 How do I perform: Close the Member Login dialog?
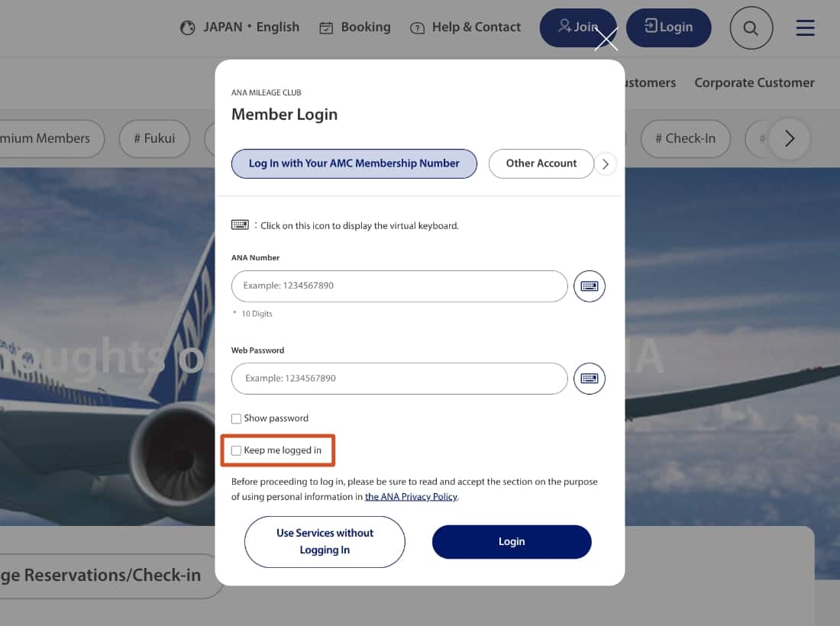click(x=606, y=39)
